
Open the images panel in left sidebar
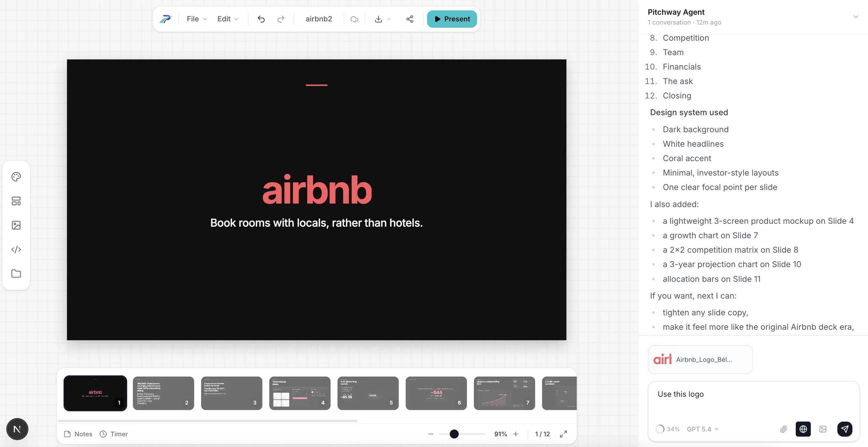point(16,225)
